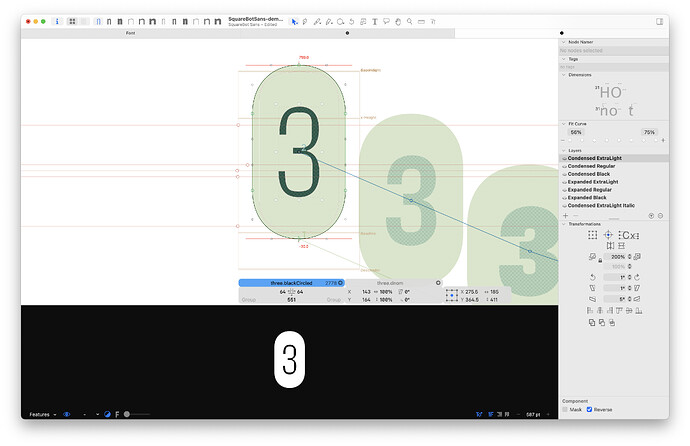Collapse the Transformations section
This screenshot has width=690, height=446.
563,224
